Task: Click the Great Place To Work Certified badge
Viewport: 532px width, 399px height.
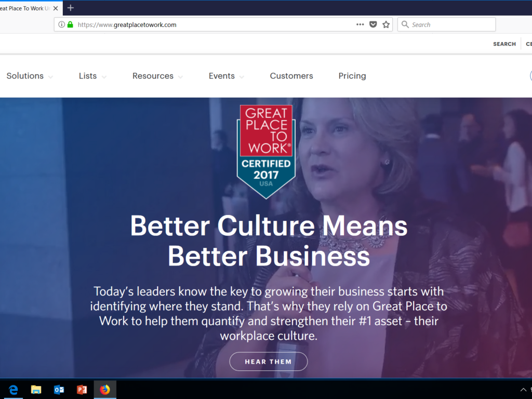Action: click(x=266, y=152)
